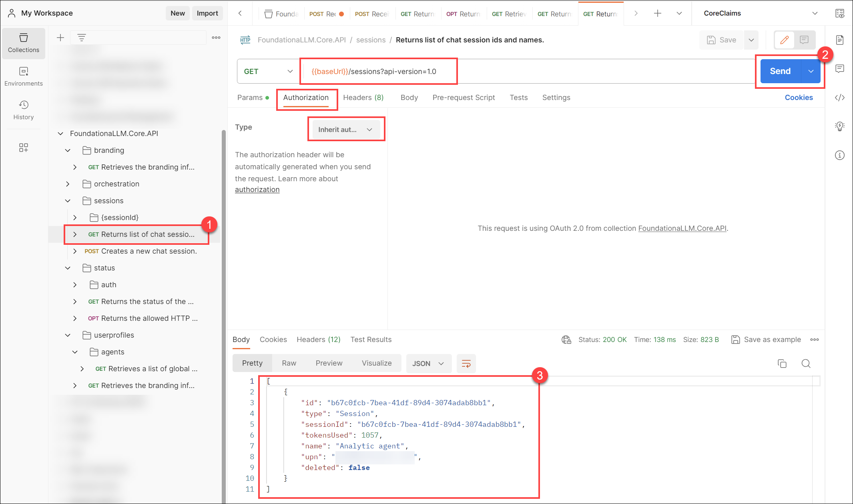Open the Environments sidebar panel
The width and height of the screenshot is (853, 504).
click(24, 77)
